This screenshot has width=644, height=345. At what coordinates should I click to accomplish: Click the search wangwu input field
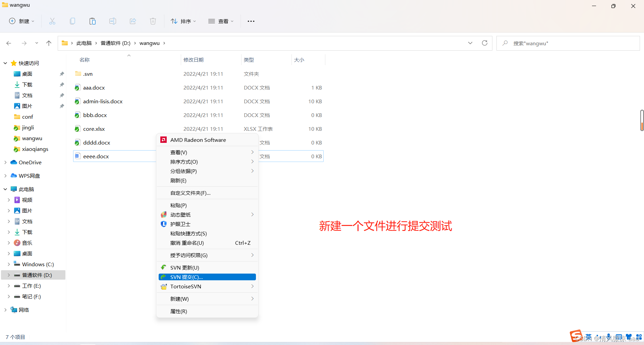[570, 43]
